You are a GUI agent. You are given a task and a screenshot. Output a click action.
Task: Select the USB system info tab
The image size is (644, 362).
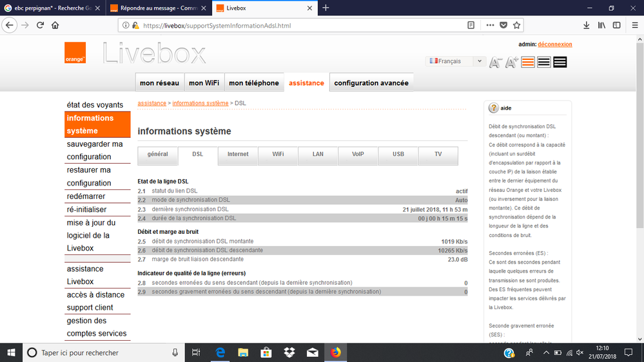[398, 155]
